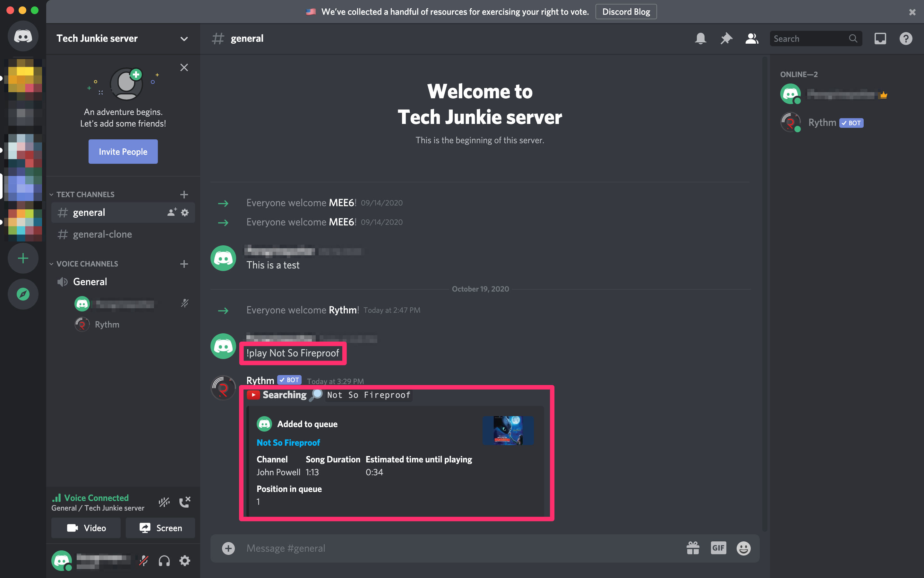The width and height of the screenshot is (924, 578).
Task: Close the voting announcement banner
Action: click(912, 12)
